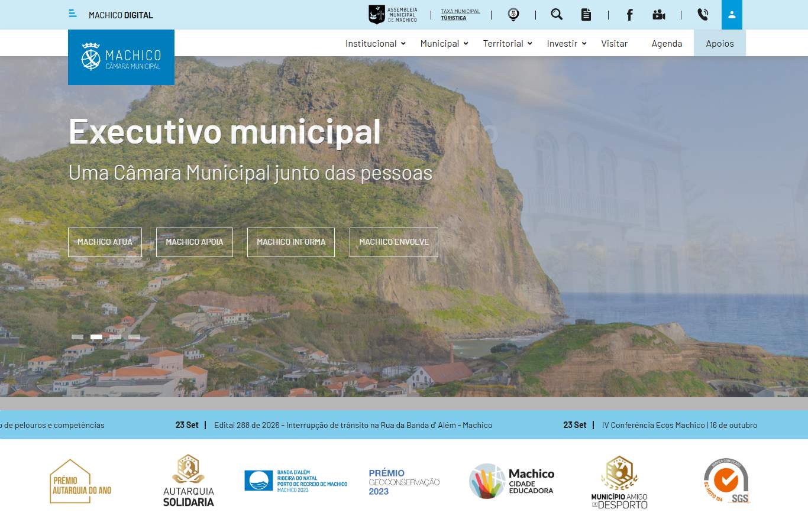808x532 pixels.
Task: Click the MACHICO INFORMA button
Action: pos(291,242)
